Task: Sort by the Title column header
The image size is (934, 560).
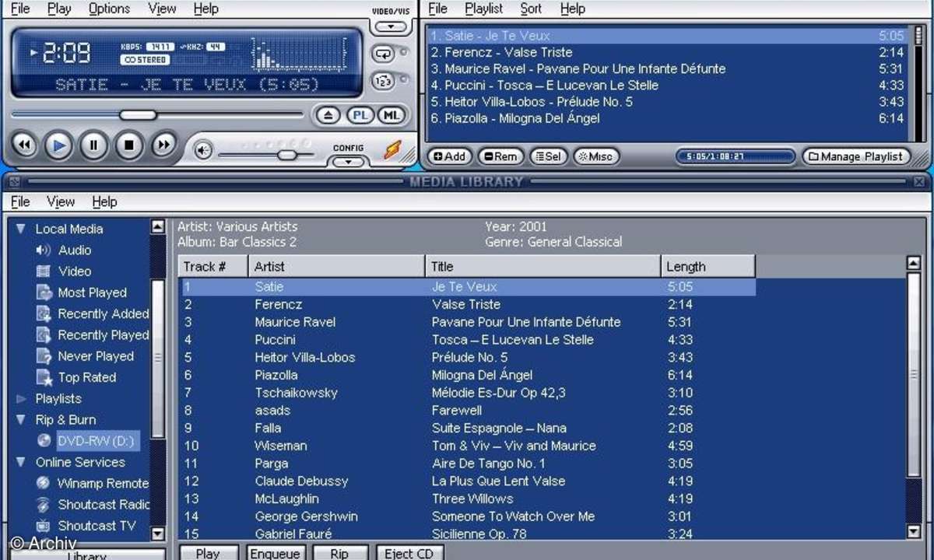Action: pyautogui.click(x=543, y=266)
